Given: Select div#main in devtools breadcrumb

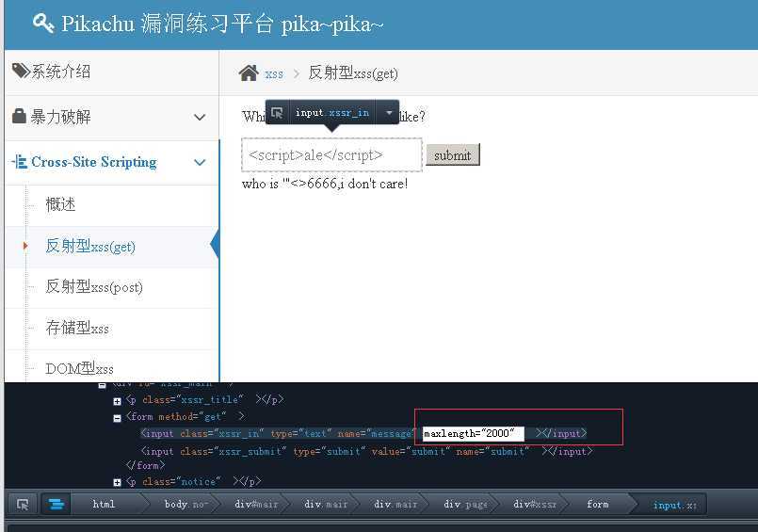Looking at the screenshot, I should tap(256, 504).
